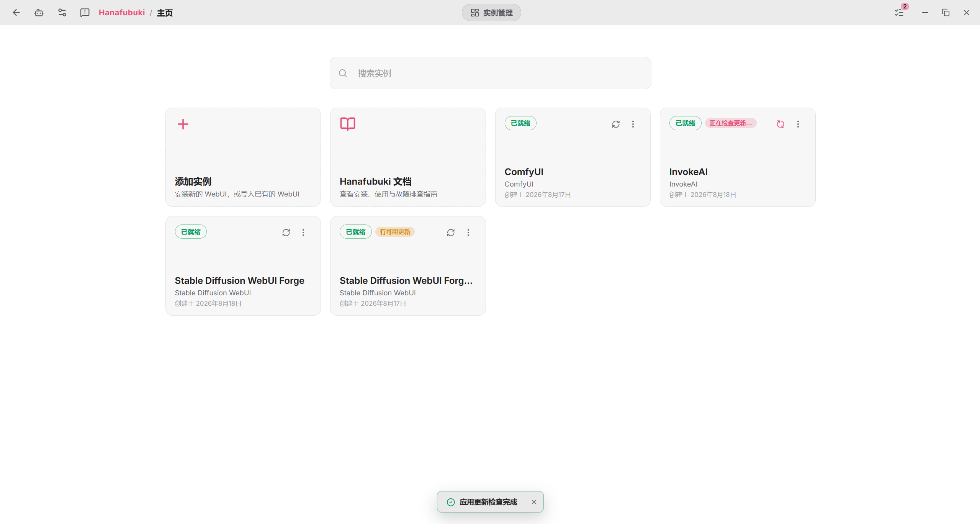Open the 添加实例 card
The height and width of the screenshot is (524, 980).
(243, 157)
